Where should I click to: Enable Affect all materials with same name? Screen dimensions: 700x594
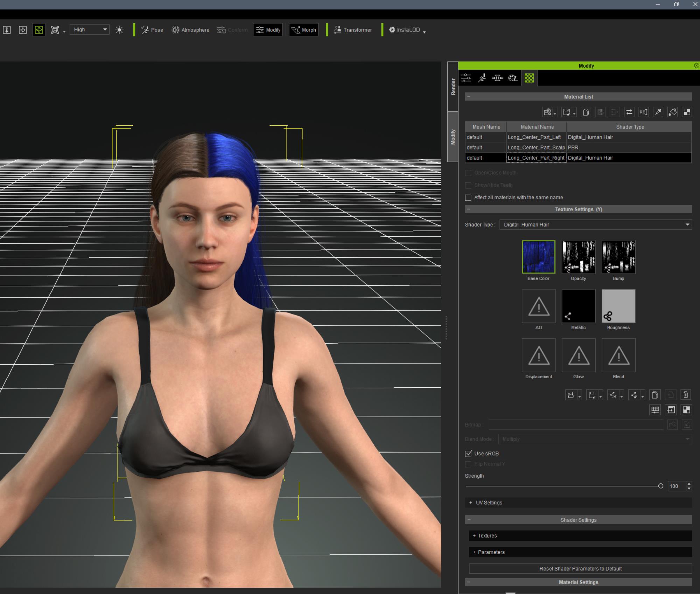pos(468,198)
